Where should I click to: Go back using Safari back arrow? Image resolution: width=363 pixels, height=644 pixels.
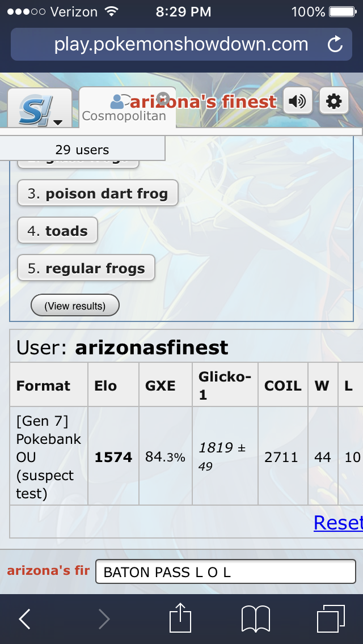25,619
